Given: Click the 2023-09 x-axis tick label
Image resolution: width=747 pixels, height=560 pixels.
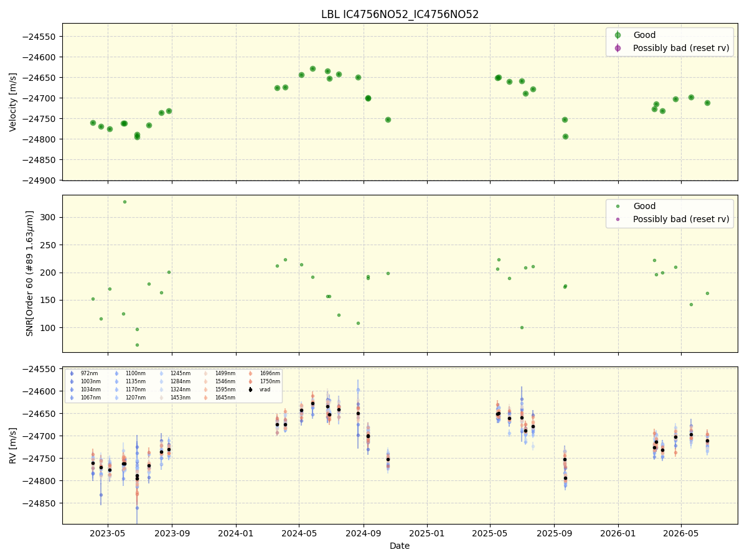Looking at the screenshot, I should pos(172,533).
